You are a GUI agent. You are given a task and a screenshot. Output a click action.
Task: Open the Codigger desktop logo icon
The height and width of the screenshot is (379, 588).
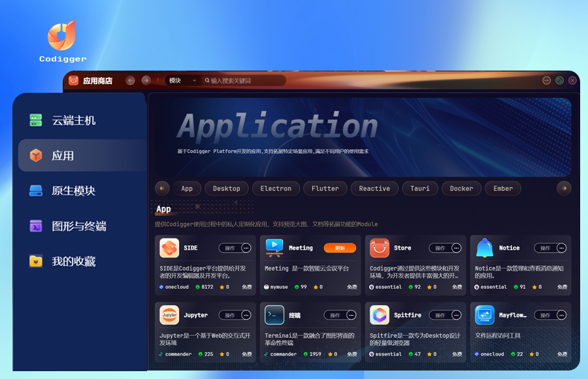[x=62, y=36]
